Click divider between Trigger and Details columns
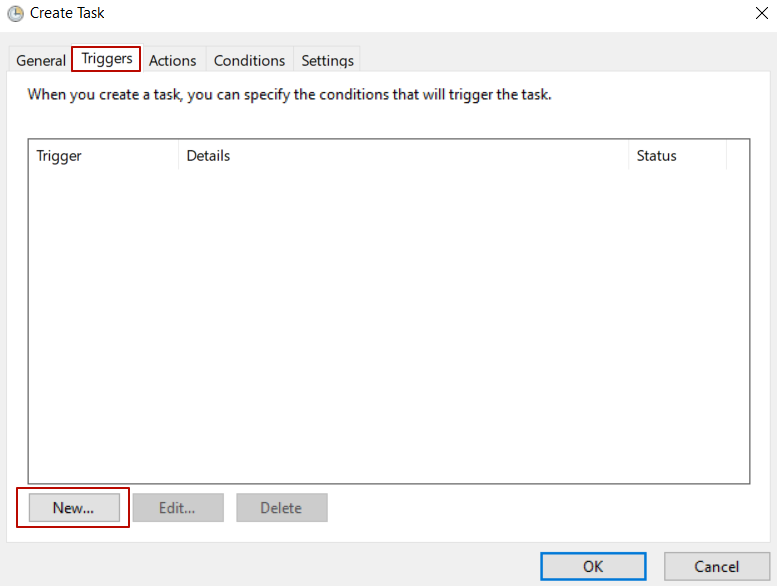Screen dimensions: 777x586 point(178,156)
